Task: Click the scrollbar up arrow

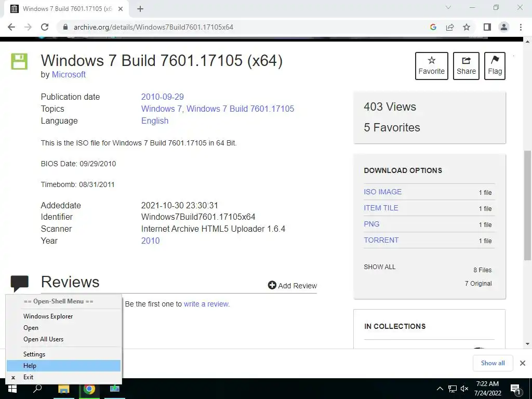Action: pos(527,42)
